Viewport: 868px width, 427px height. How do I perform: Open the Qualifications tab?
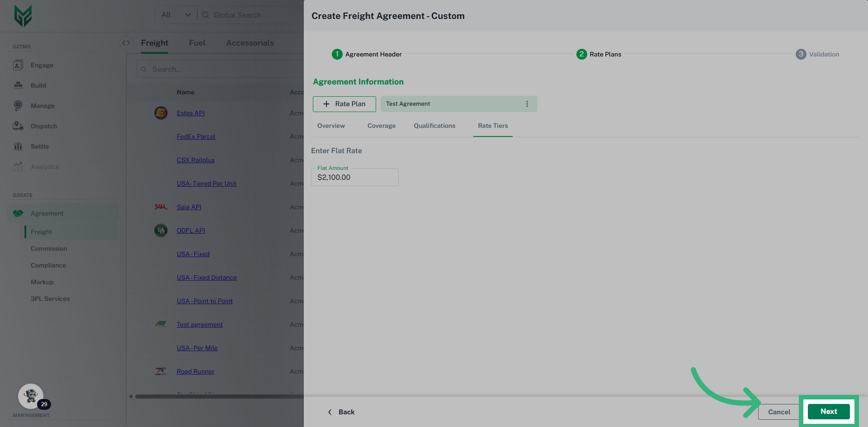tap(434, 126)
